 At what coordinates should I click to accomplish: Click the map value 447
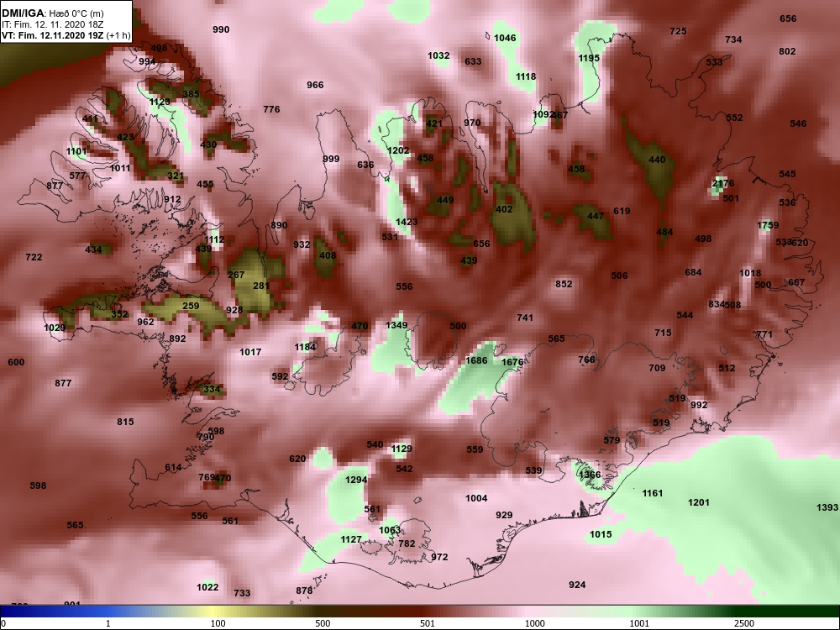click(596, 216)
